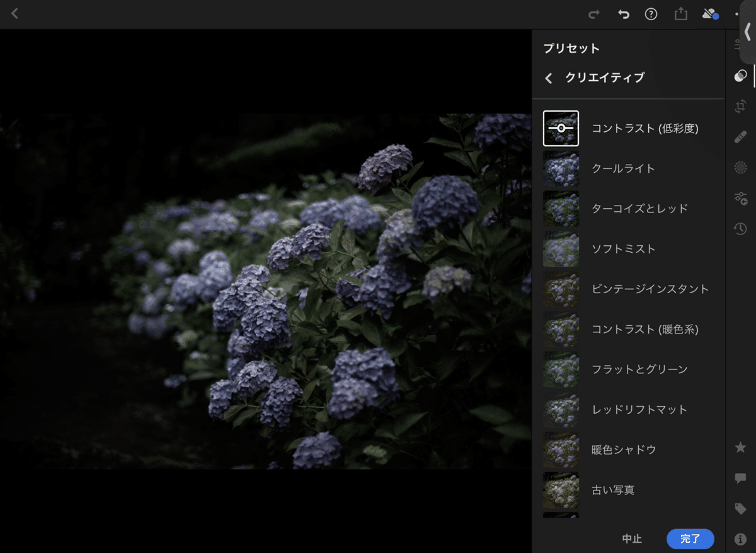Adjust the コントラスト (低彩度) preset amount slider
The height and width of the screenshot is (553, 756).
coord(561,128)
